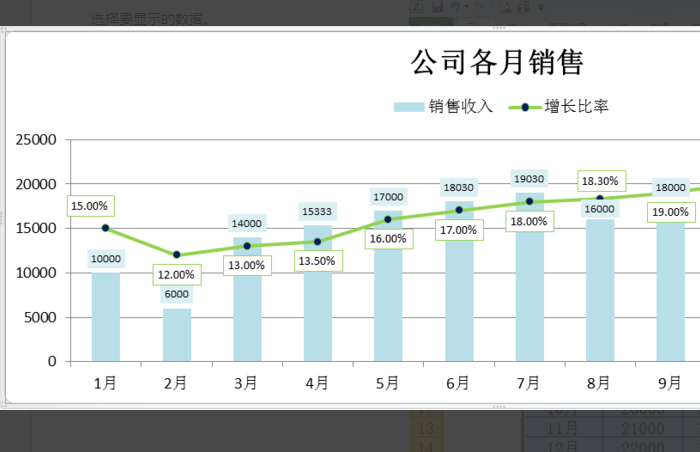Select the 6000 bar data label
Screen dimensions: 700x452
(177, 294)
